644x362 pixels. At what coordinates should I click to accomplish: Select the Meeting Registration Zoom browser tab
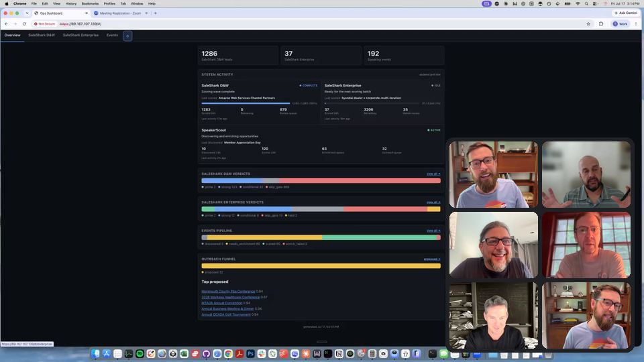pos(120,13)
